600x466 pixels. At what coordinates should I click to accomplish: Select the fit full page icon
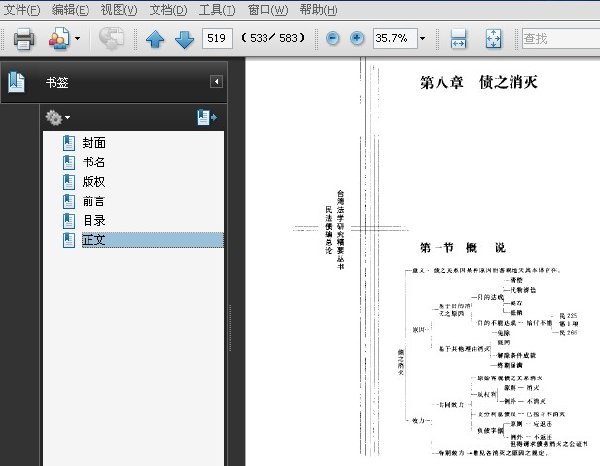[x=493, y=38]
